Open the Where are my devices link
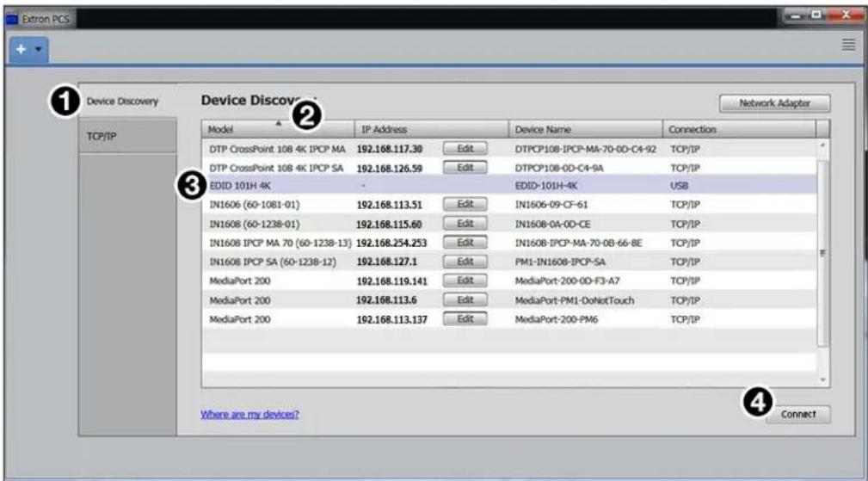 tap(249, 414)
